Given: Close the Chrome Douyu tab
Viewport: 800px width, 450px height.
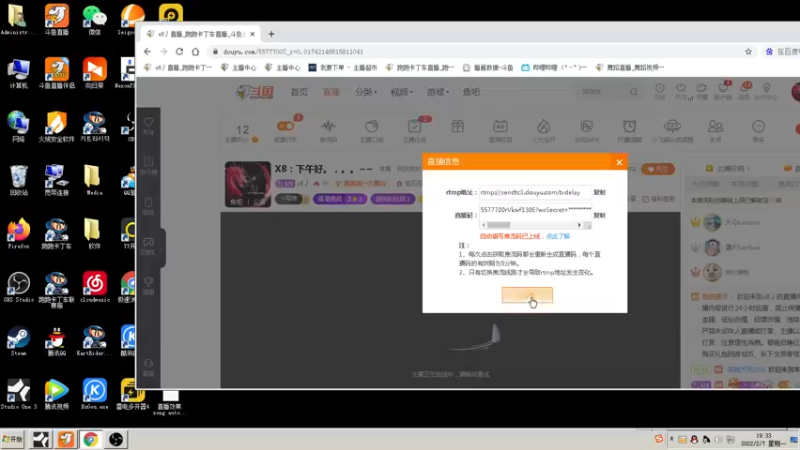Looking at the screenshot, I should (253, 34).
